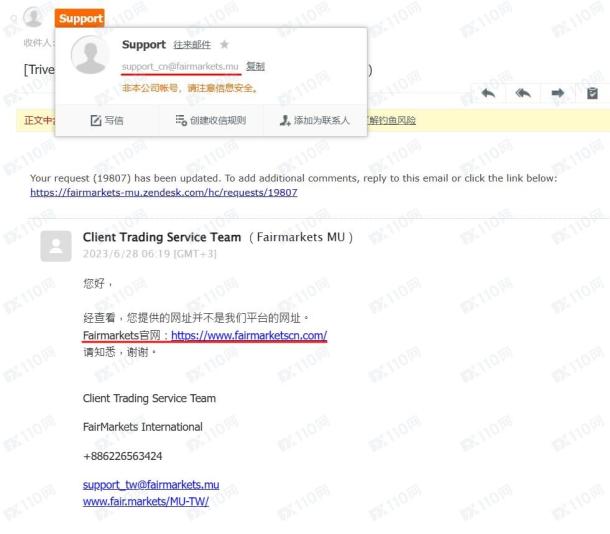This screenshot has width=610, height=534.
Task: Star the Support contact
Action: (x=224, y=45)
